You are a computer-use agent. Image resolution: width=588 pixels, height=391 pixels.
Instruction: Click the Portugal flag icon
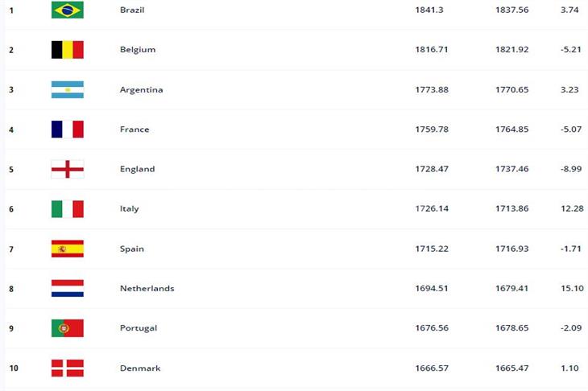click(68, 328)
